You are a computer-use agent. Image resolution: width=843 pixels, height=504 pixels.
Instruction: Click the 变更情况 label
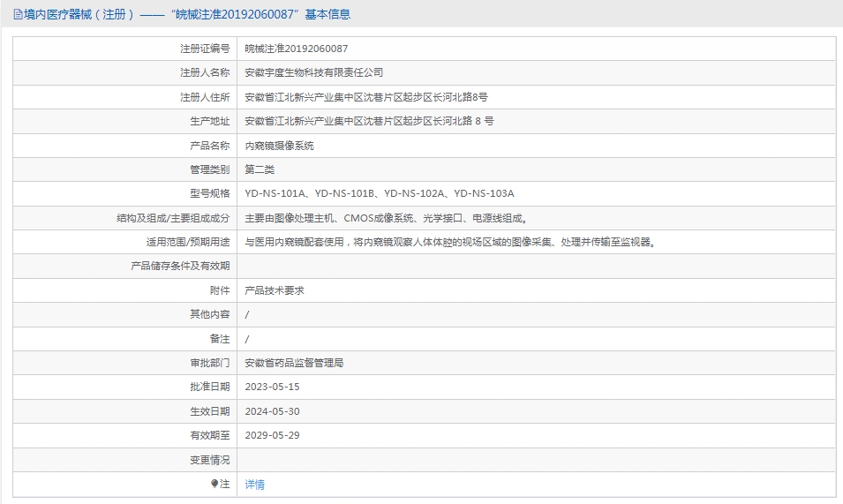coord(210,460)
